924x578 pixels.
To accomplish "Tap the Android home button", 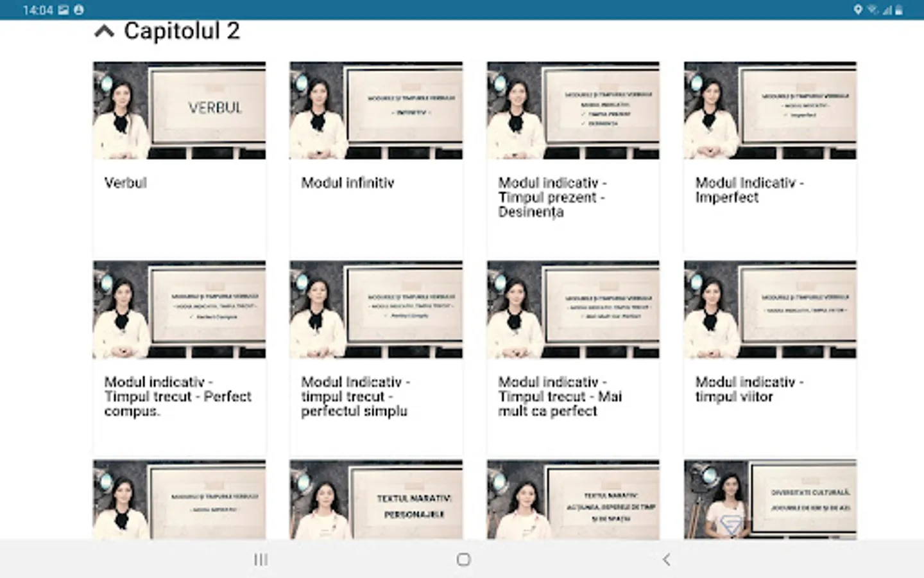I will (x=463, y=559).
